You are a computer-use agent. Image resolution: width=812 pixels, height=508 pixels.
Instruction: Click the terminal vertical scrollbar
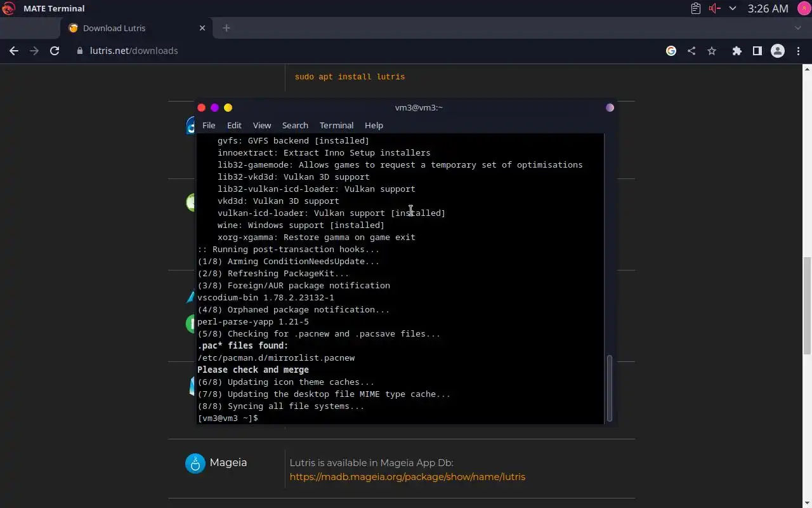click(610, 387)
